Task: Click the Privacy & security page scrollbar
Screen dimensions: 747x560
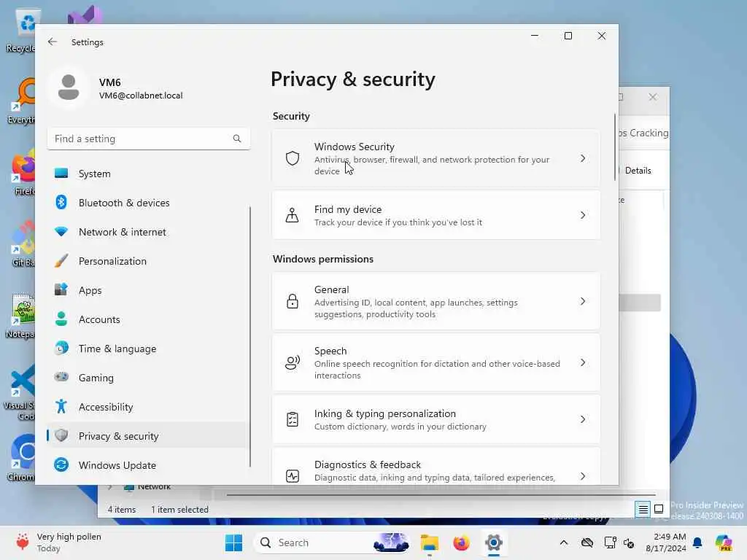Action: tap(614, 147)
